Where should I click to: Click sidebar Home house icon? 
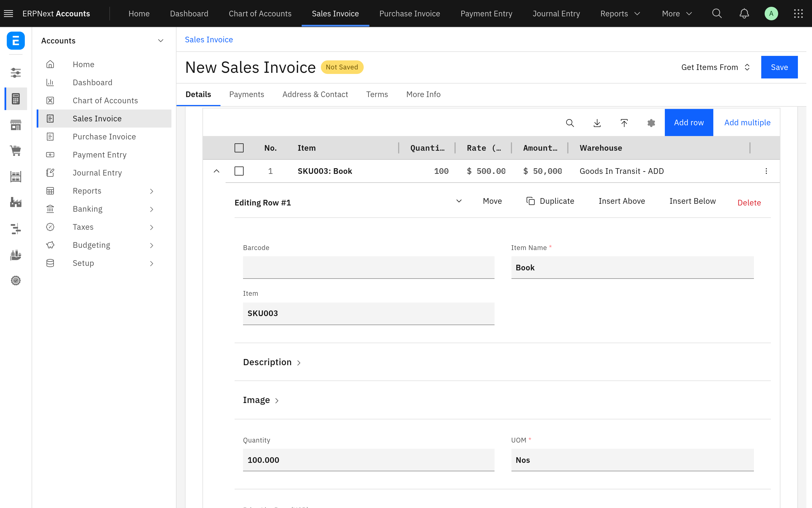pyautogui.click(x=50, y=64)
